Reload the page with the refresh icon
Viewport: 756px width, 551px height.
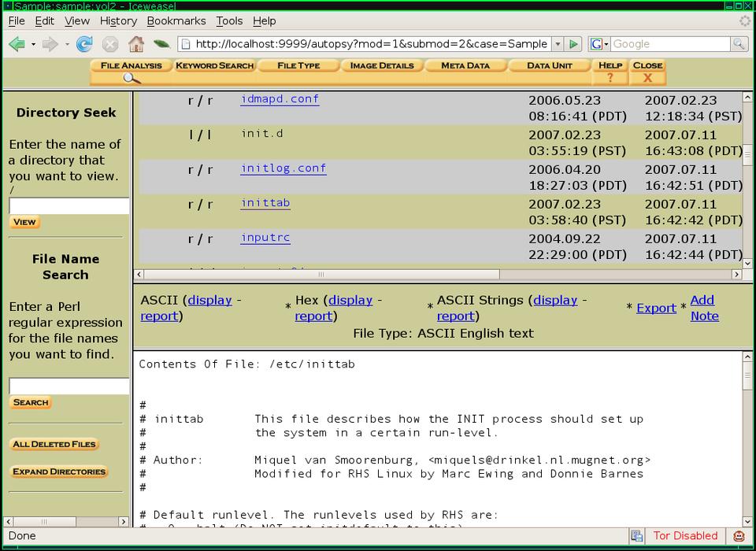click(x=84, y=44)
